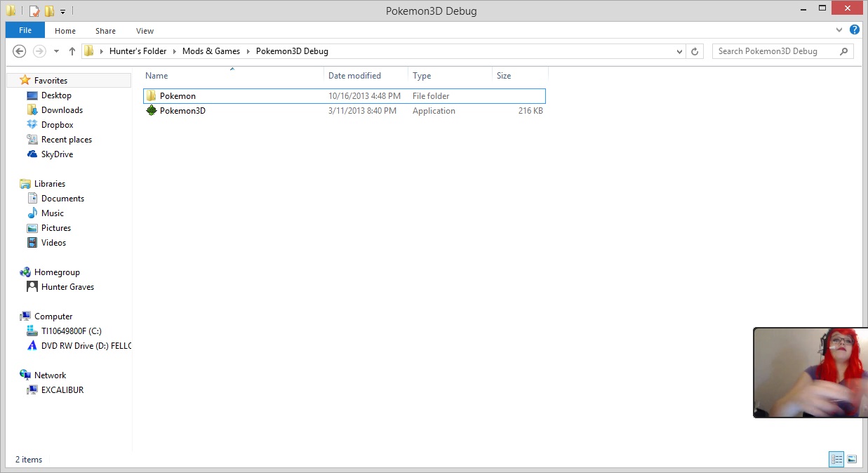Screen dimensions: 868x473
Task: Switch to Details view in status bar
Action: 836,460
